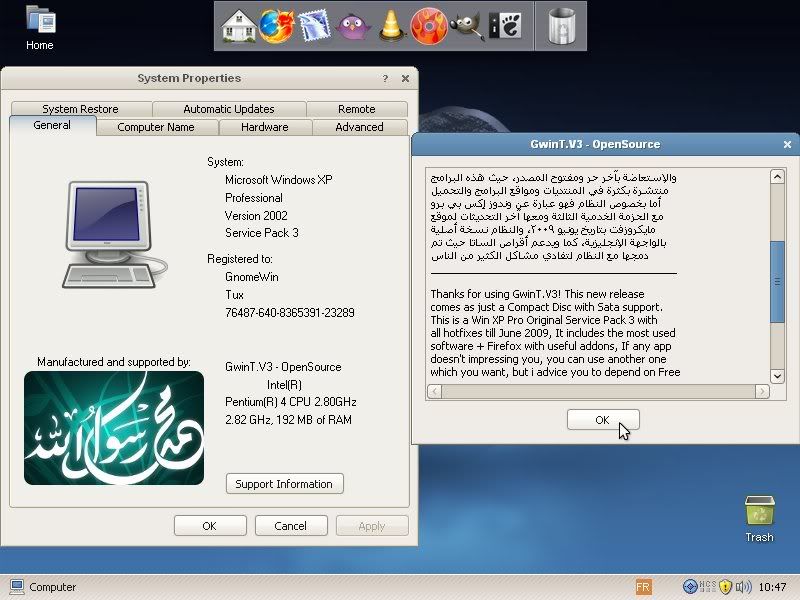Open the Home folder desktop icon
800x600 pixels.
tap(40, 28)
